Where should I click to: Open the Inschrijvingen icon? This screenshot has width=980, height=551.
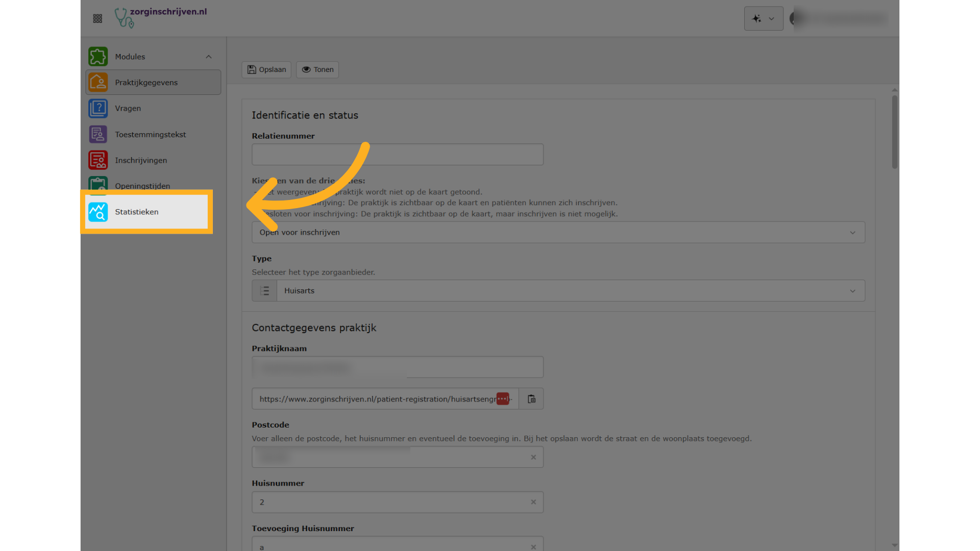(98, 160)
